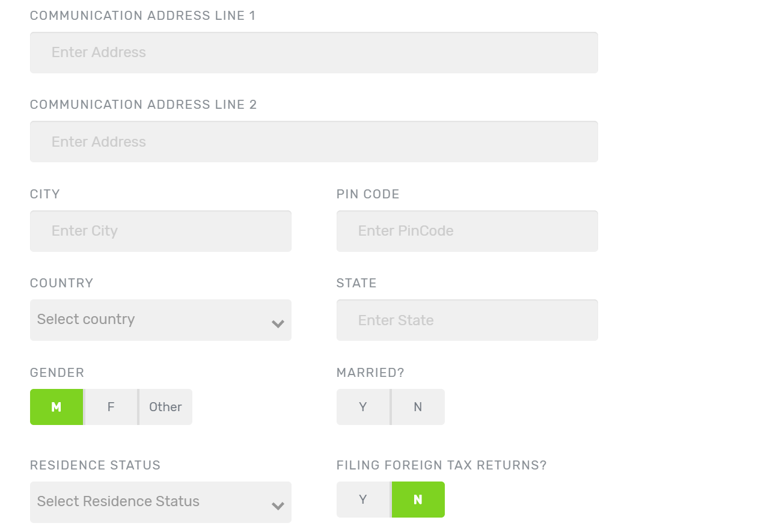
Task: Open the country dropdown chevron arrow
Action: (278, 323)
